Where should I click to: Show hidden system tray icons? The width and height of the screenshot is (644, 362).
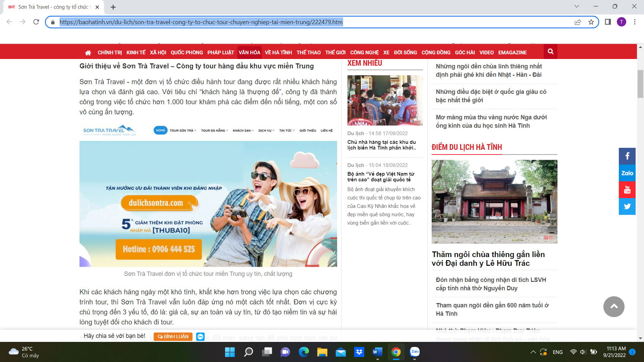point(533,352)
